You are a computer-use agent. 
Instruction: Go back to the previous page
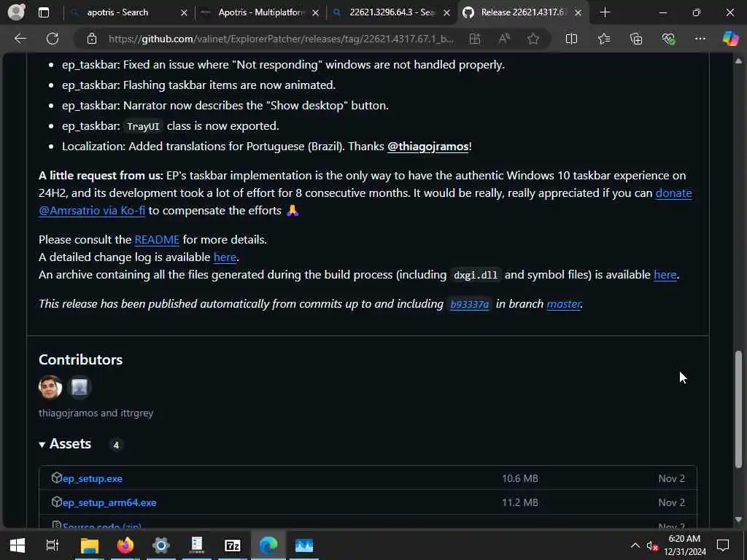pos(20,39)
